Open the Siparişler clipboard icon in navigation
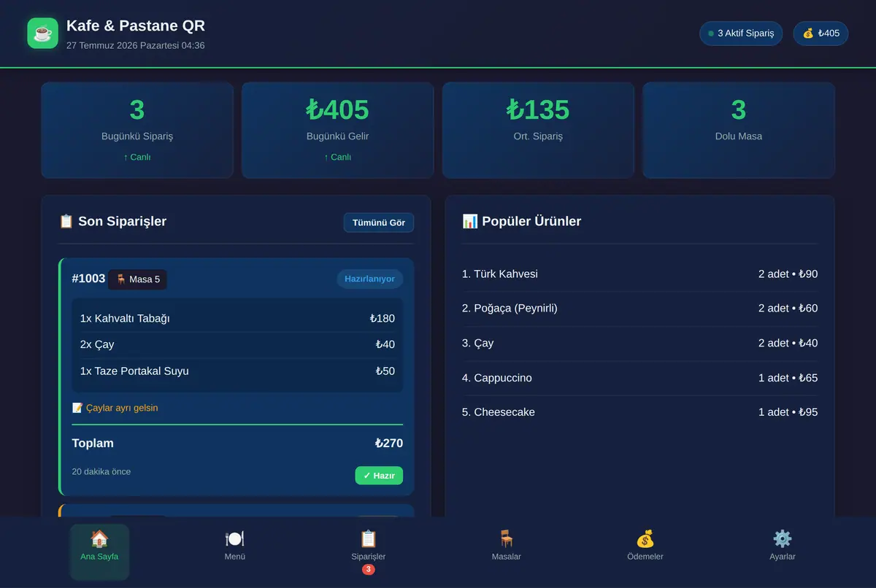Screen dimensions: 876x588 (369, 539)
